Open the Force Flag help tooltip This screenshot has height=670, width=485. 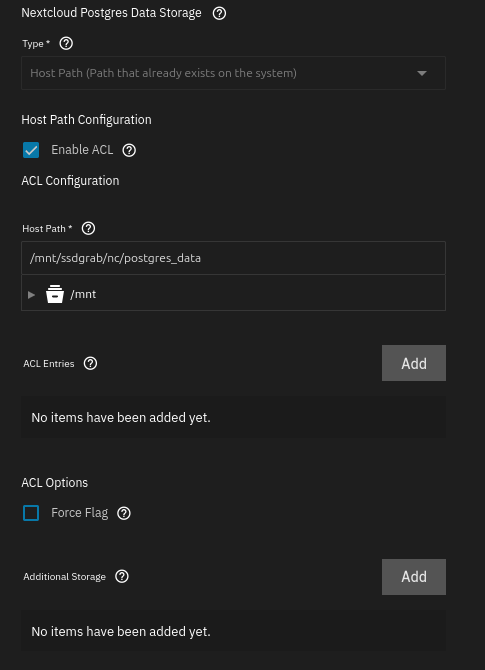click(x=124, y=513)
